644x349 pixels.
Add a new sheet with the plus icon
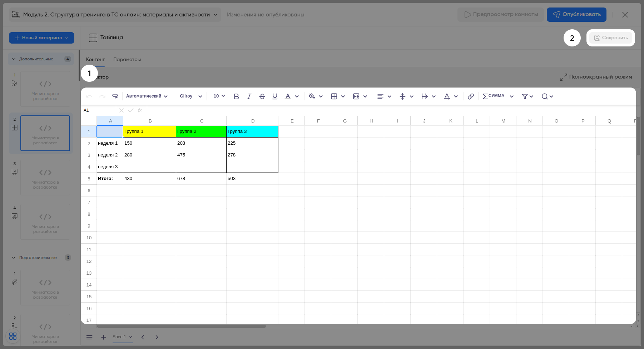tap(104, 337)
